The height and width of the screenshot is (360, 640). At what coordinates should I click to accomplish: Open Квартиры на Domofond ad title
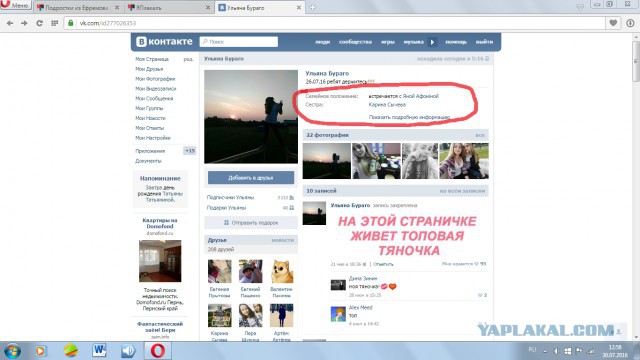pyautogui.click(x=160, y=223)
